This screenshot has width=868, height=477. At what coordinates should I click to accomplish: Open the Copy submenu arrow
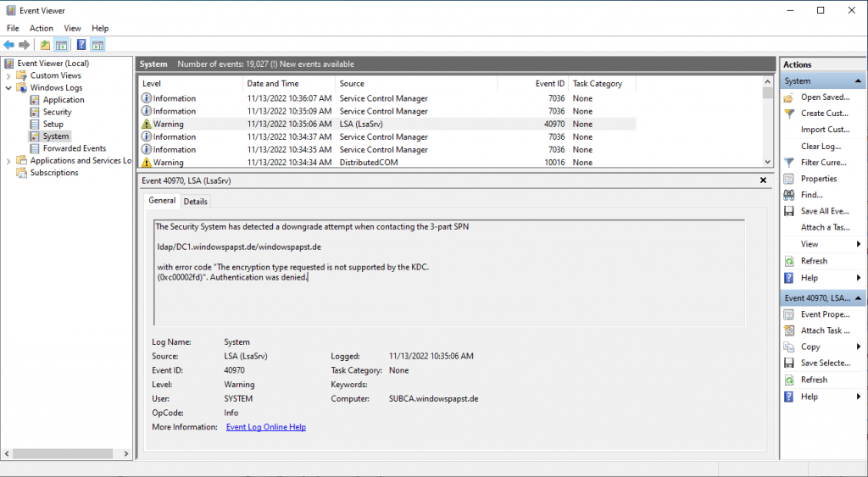click(x=859, y=347)
